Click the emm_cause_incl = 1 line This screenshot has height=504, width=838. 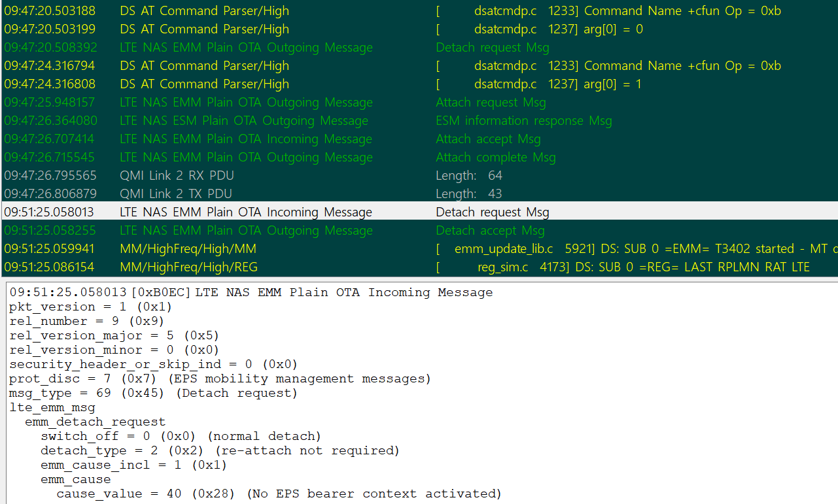134,465
